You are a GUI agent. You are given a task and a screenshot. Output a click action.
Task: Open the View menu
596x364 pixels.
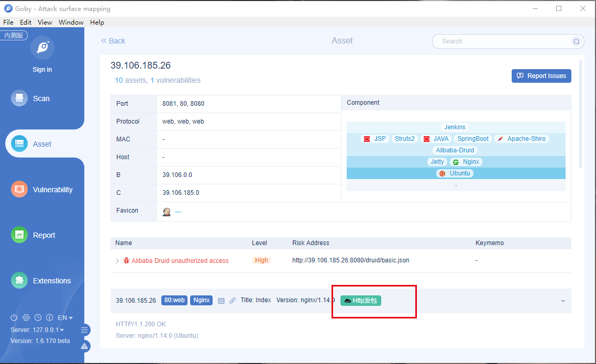(x=45, y=23)
